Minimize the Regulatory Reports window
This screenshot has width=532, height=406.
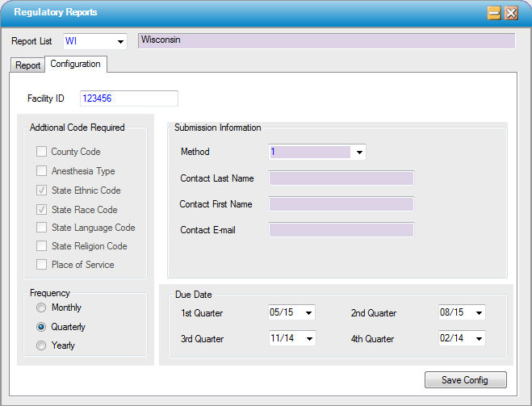pos(493,13)
